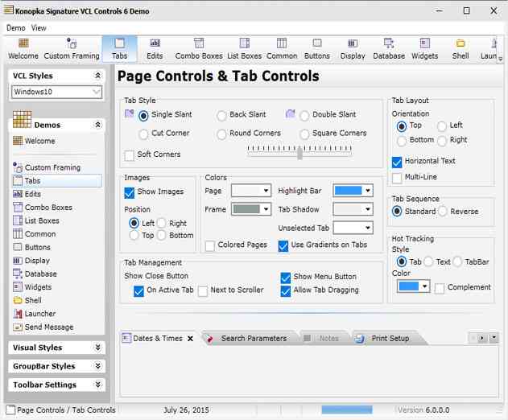
Task: Open the Edits toolbar icon
Action: [x=155, y=49]
